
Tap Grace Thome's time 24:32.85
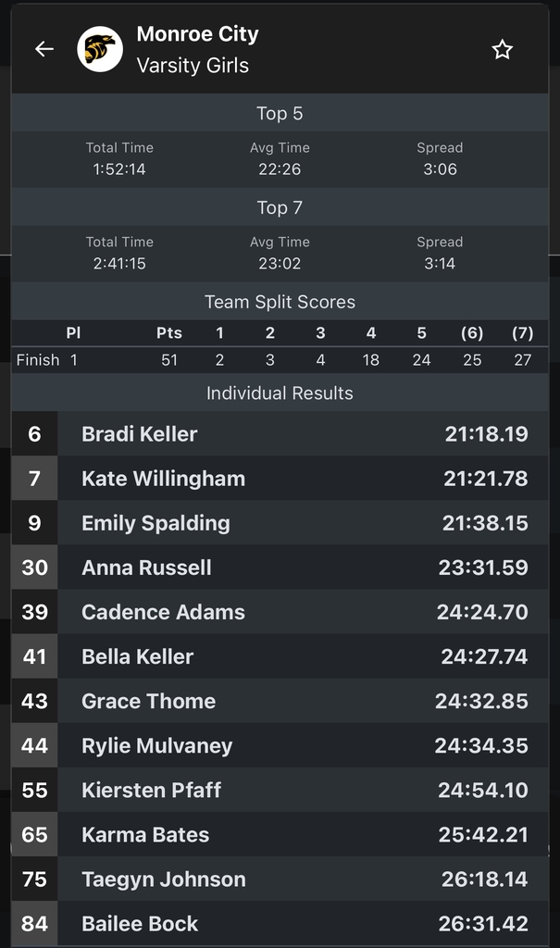point(481,701)
